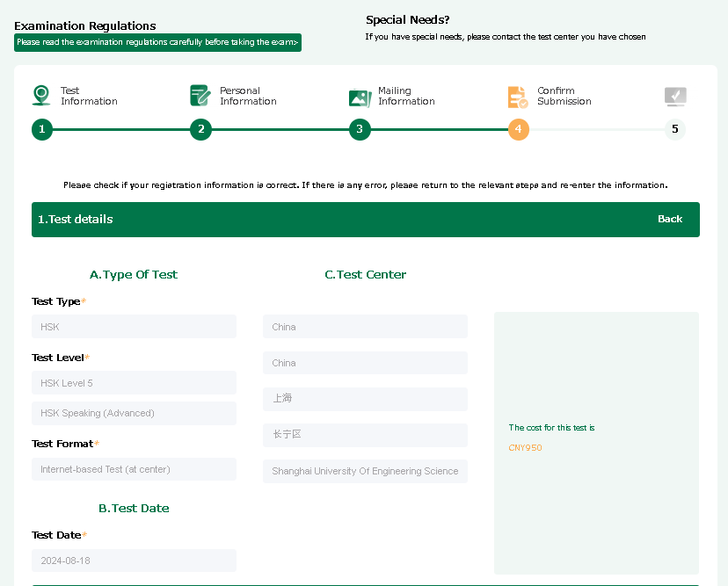This screenshot has height=586, width=728.
Task: Click the Internet-based Test format field
Action: [x=135, y=469]
